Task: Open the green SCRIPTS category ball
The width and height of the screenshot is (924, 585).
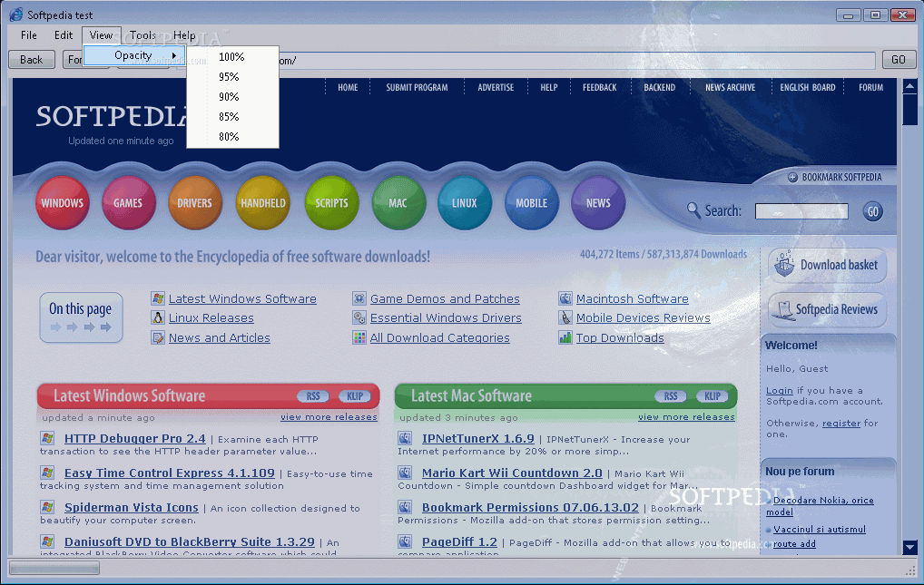Action: [x=332, y=202]
